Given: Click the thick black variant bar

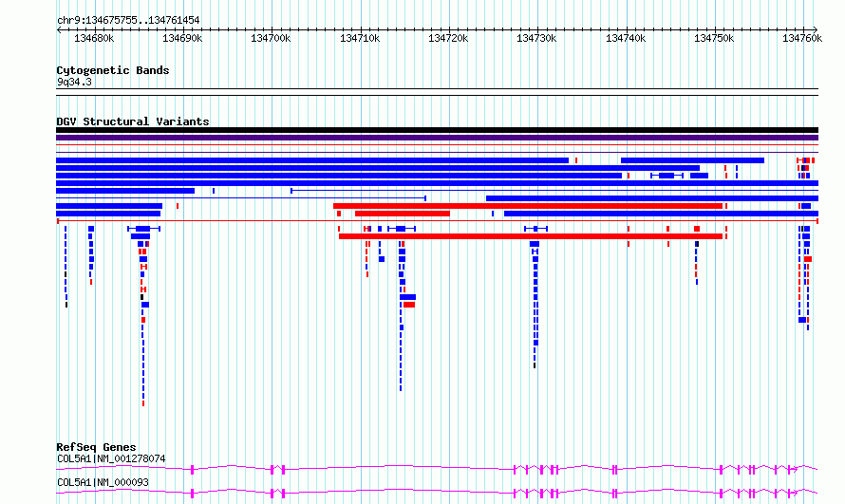Looking at the screenshot, I should click(437, 130).
